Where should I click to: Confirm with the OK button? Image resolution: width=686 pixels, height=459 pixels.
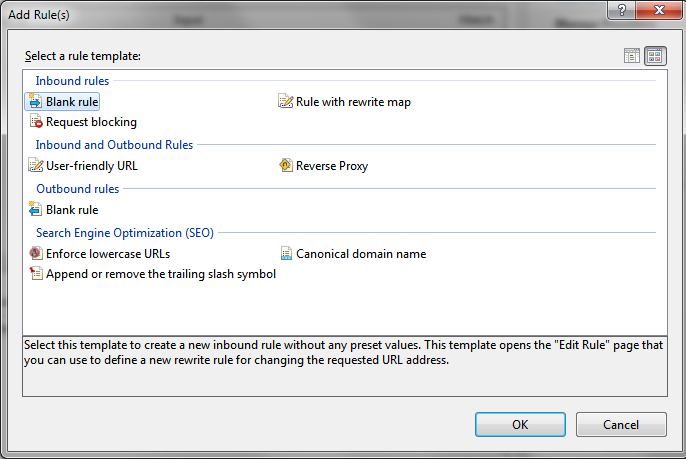pyautogui.click(x=520, y=424)
